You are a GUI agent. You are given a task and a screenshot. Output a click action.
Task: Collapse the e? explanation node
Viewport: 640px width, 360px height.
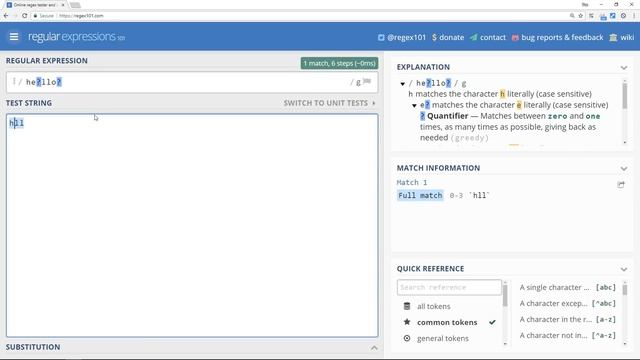(414, 105)
